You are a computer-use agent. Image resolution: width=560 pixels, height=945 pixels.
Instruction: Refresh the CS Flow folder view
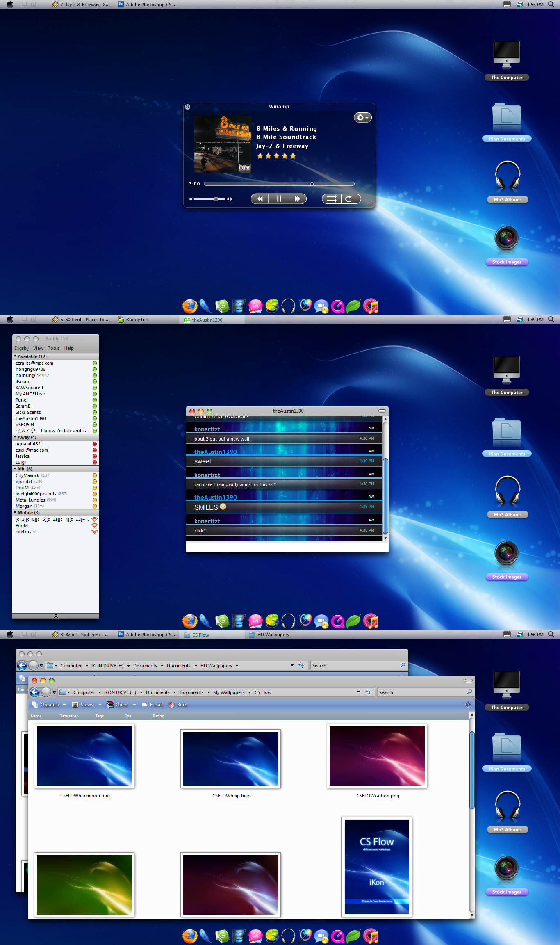coord(368,692)
